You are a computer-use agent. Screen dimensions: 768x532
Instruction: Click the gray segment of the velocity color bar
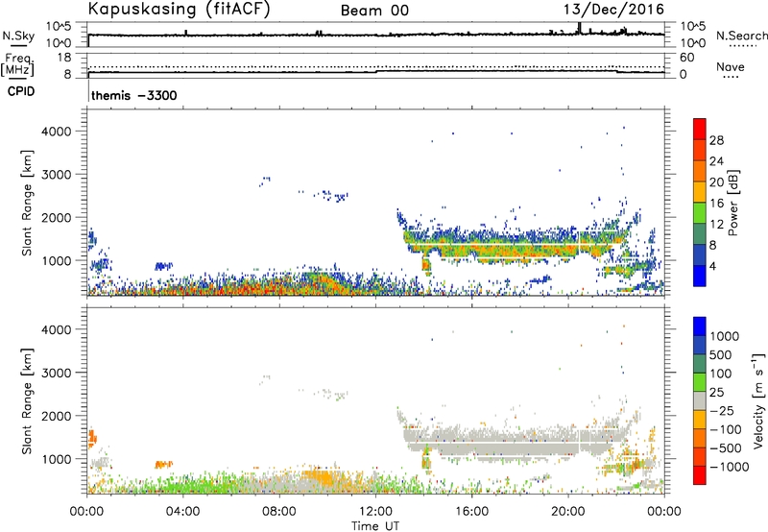point(700,400)
